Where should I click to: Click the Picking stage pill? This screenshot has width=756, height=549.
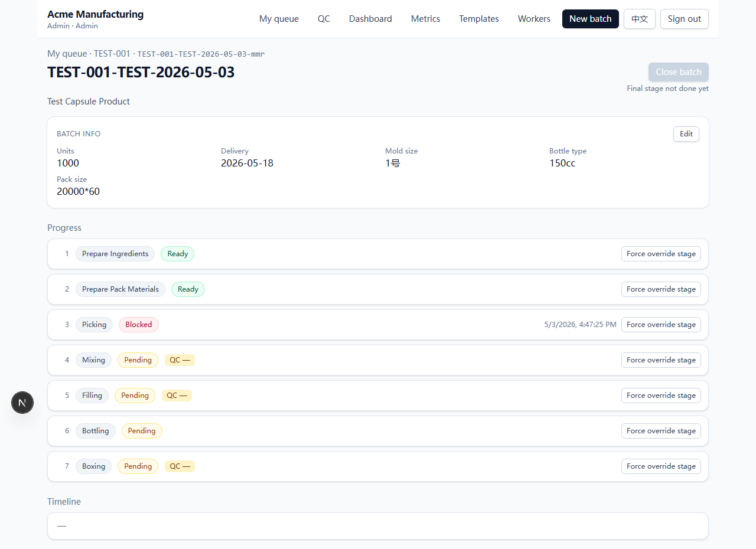pos(94,325)
